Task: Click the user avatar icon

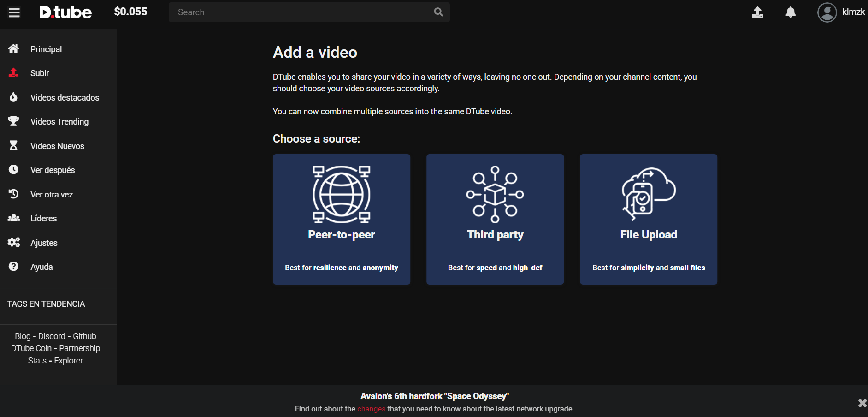Action: click(x=827, y=12)
